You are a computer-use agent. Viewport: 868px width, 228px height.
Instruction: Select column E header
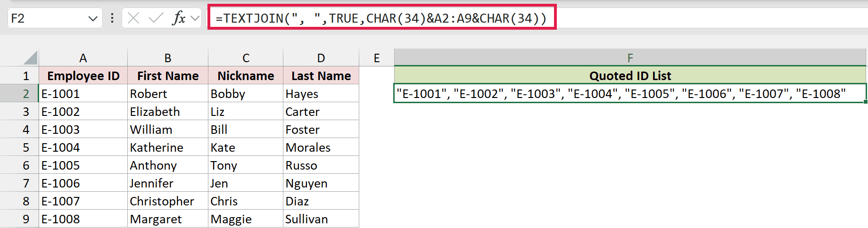pos(377,58)
